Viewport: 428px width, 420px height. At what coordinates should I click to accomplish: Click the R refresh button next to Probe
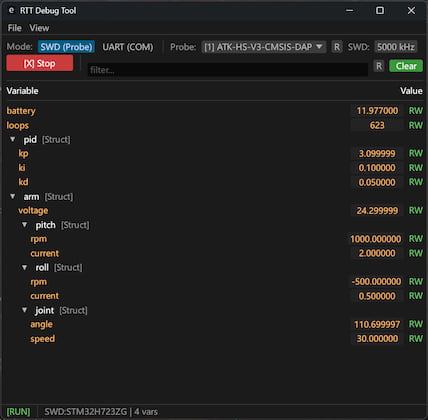[x=337, y=47]
